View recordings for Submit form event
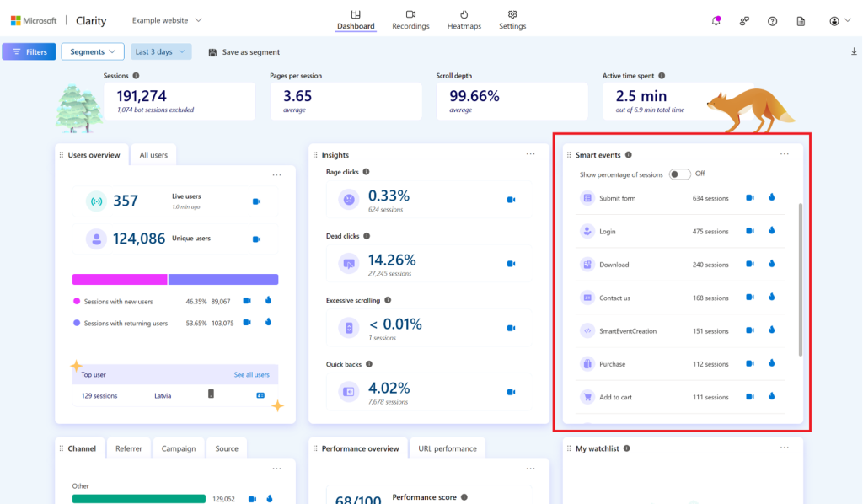The image size is (863, 504). pos(749,197)
